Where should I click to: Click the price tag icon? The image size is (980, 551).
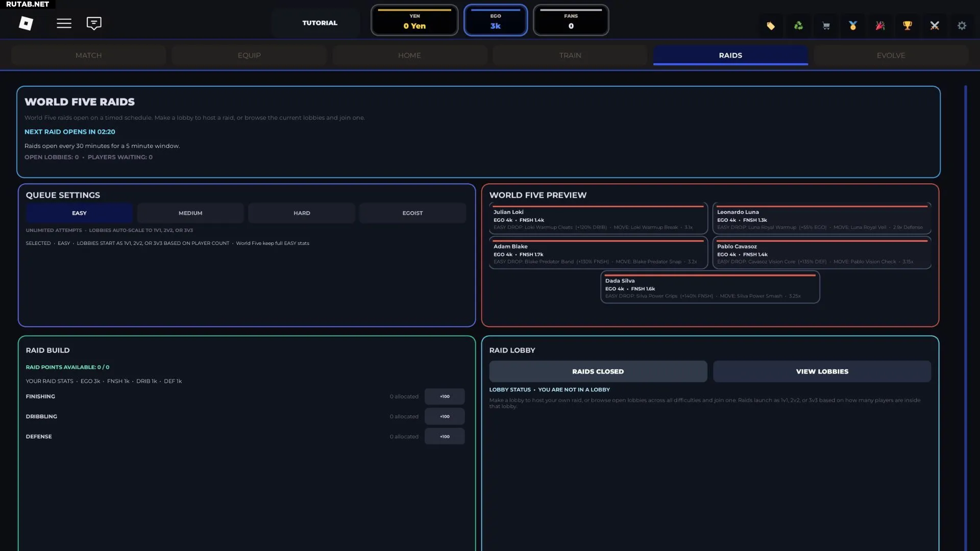tap(771, 26)
